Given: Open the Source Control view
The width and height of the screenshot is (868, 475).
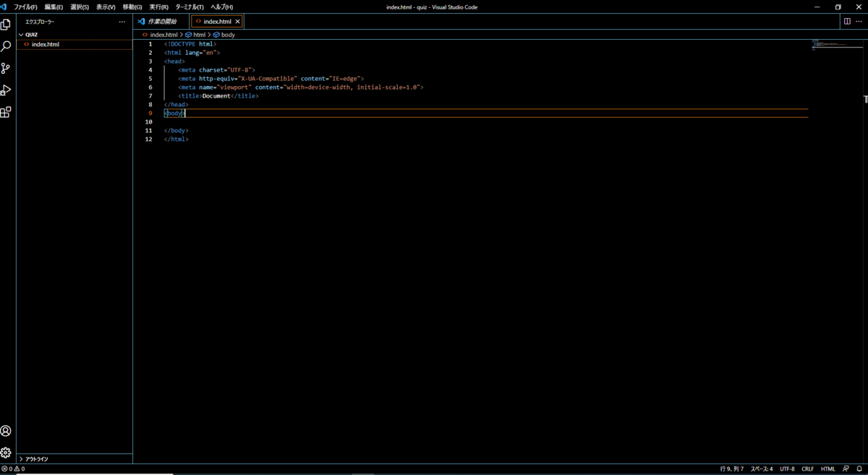Looking at the screenshot, I should [6, 68].
